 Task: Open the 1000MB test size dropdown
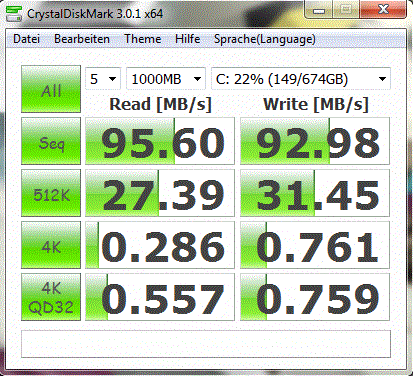tap(166, 79)
